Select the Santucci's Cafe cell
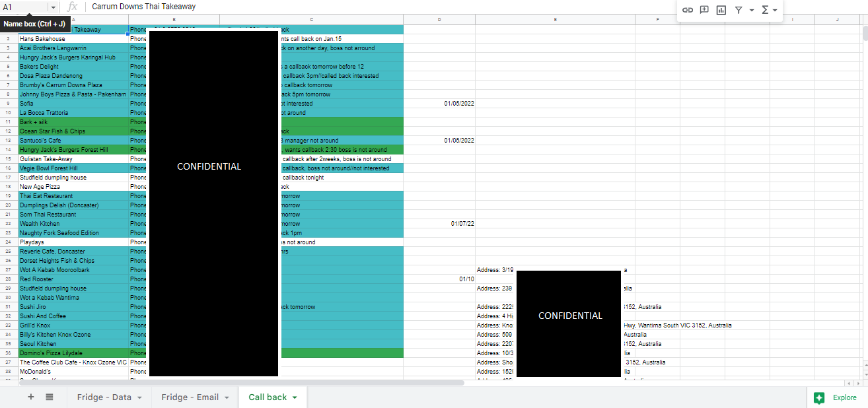Viewport: 868px width, 408px height. (x=73, y=141)
